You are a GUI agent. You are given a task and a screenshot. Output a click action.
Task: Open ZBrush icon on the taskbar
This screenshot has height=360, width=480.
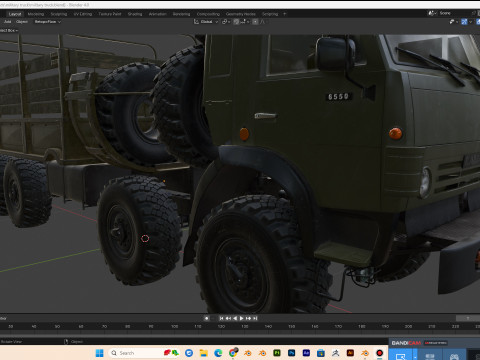(x=335, y=353)
